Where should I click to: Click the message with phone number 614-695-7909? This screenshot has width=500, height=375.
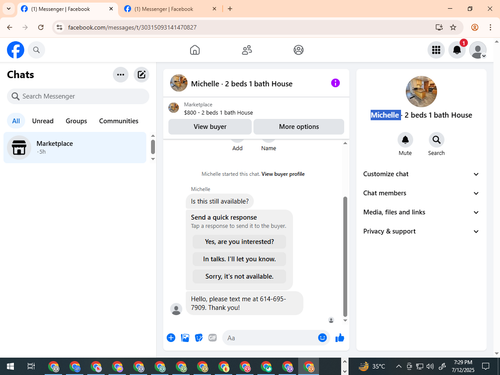tap(244, 303)
